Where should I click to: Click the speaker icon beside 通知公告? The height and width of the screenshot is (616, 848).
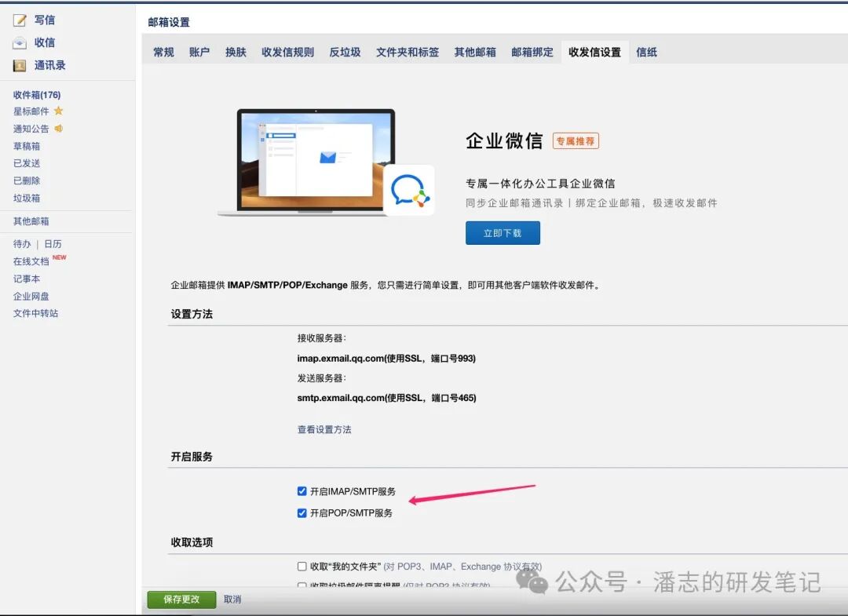click(58, 129)
